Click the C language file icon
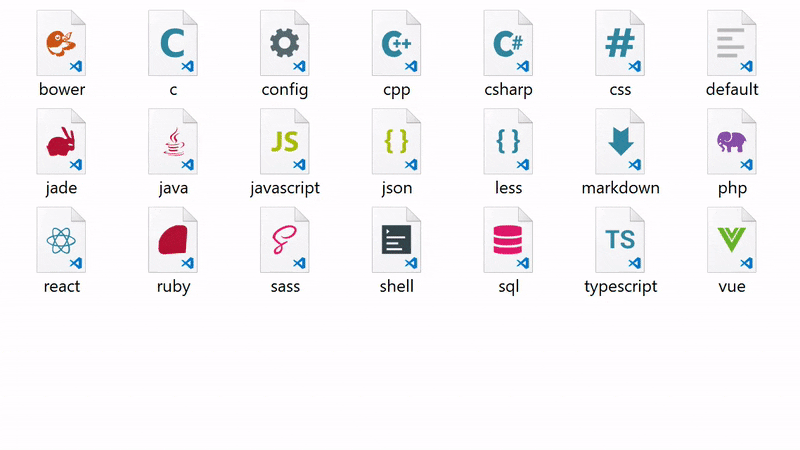This screenshot has width=800, height=450. [173, 44]
